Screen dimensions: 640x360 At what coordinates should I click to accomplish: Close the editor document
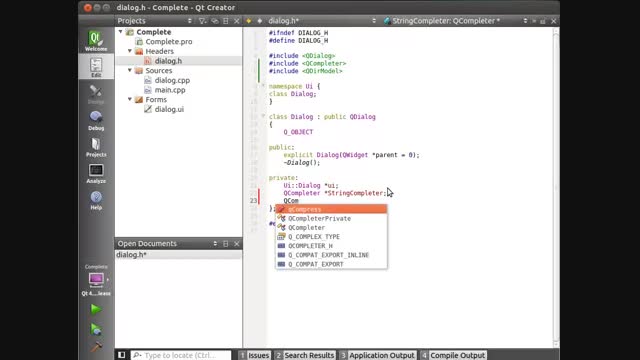click(x=553, y=21)
